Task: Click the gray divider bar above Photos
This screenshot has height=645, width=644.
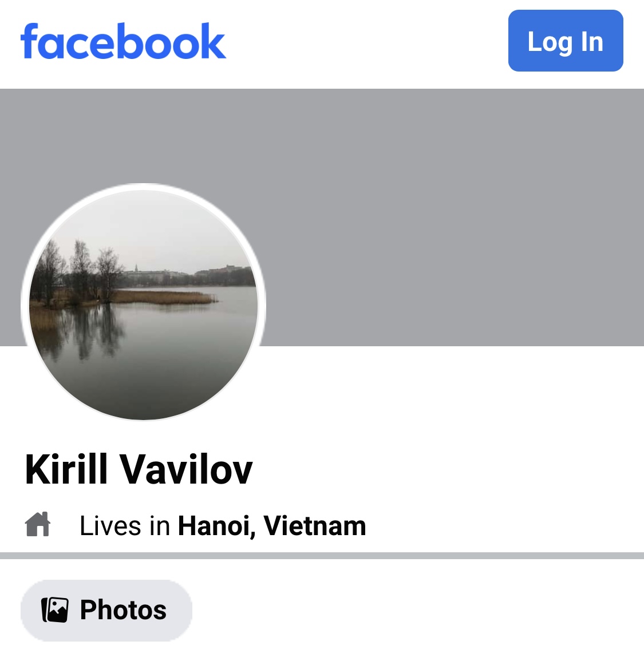Action: click(x=322, y=556)
